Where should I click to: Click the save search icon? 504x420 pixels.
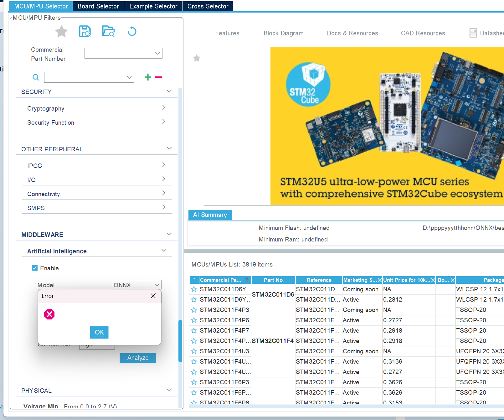pos(85,31)
